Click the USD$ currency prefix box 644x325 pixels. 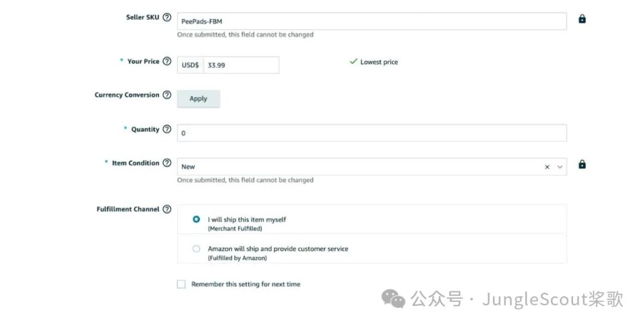pos(190,65)
